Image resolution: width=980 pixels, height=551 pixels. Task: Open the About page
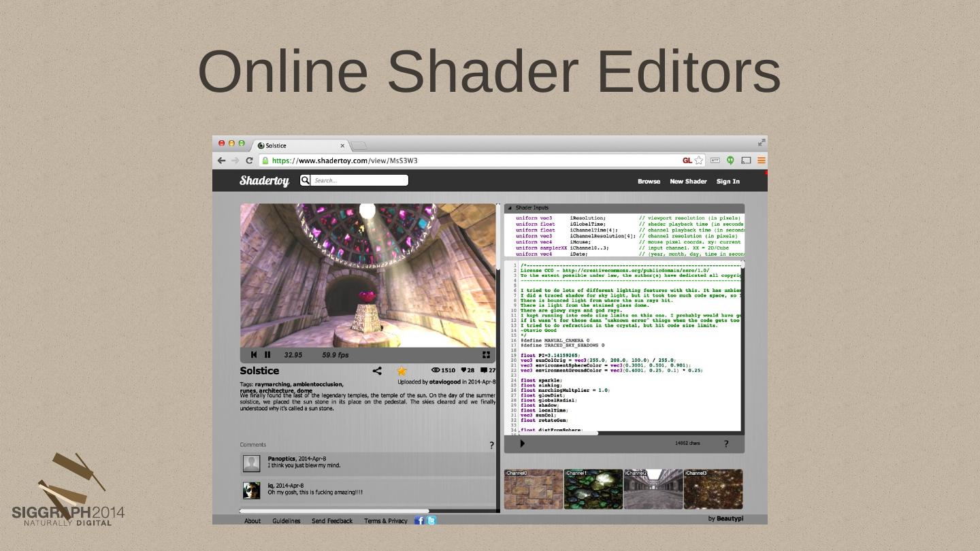[252, 521]
